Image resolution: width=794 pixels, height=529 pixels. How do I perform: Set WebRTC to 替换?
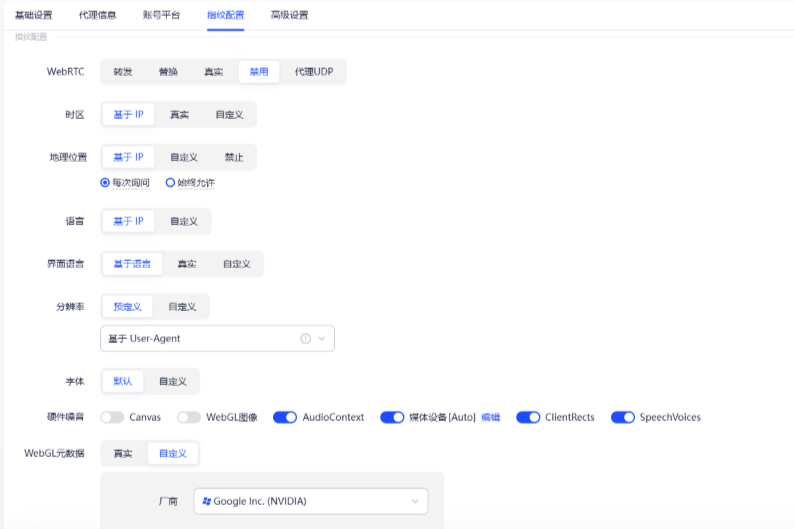168,72
